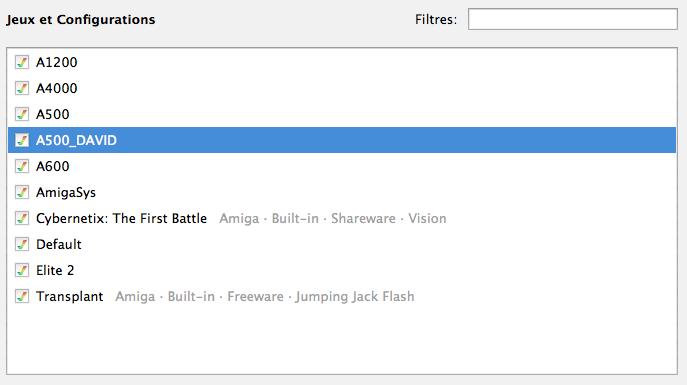Select the A4000 configuration
Viewport: 687px width, 385px height.
tap(342, 88)
